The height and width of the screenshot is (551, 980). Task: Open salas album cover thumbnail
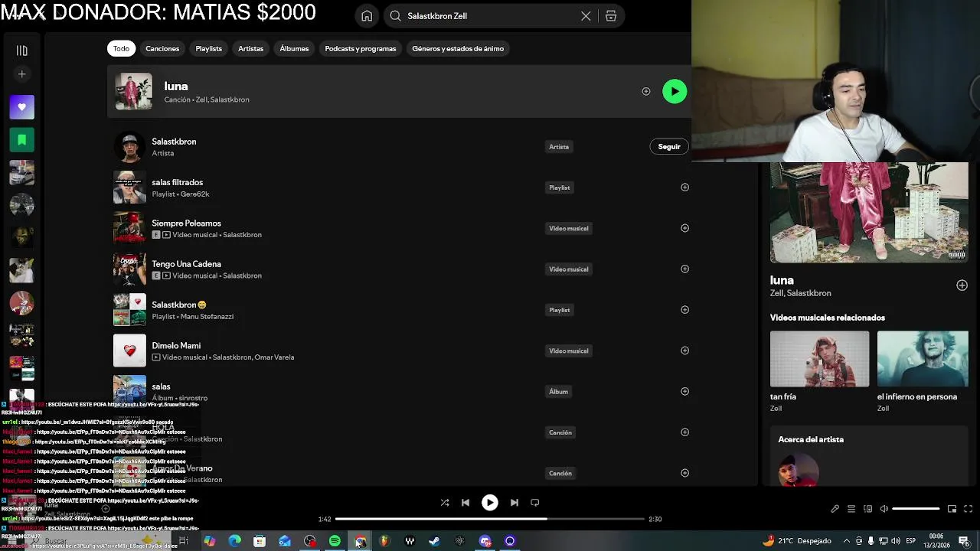[129, 391]
